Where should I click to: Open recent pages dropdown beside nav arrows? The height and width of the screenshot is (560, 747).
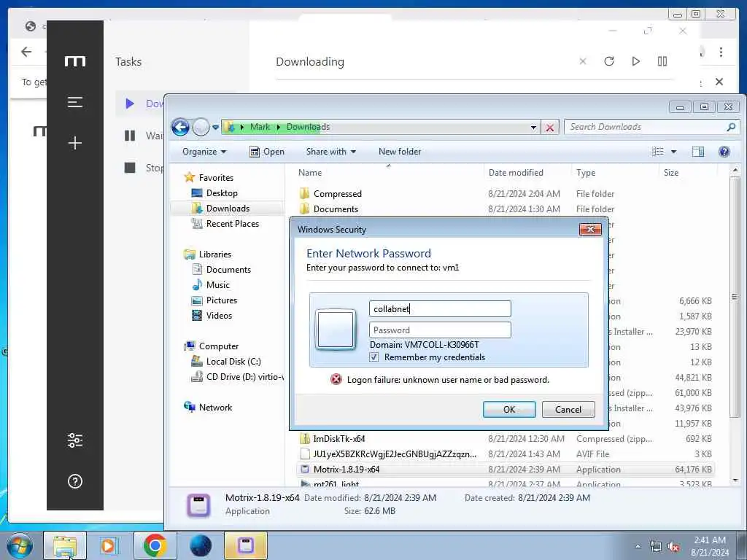pos(215,127)
